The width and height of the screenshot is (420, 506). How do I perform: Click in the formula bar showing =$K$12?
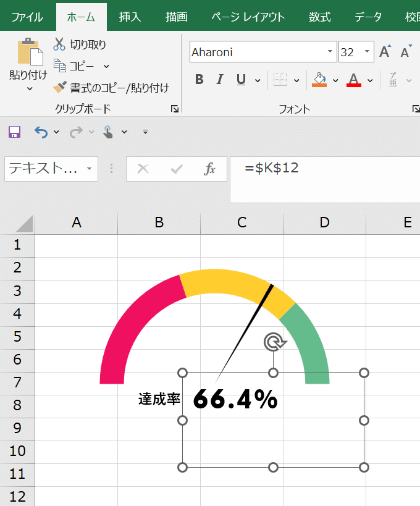click(325, 179)
